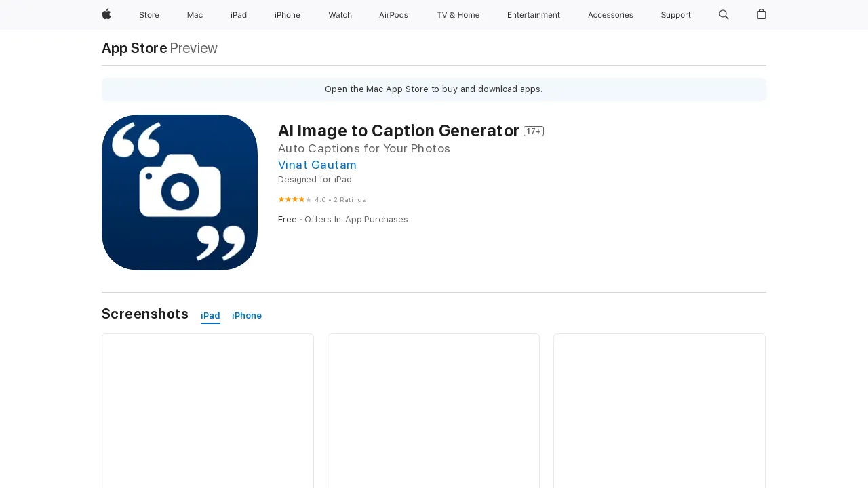
Task: Select the iPad screenshots tab
Action: point(210,315)
